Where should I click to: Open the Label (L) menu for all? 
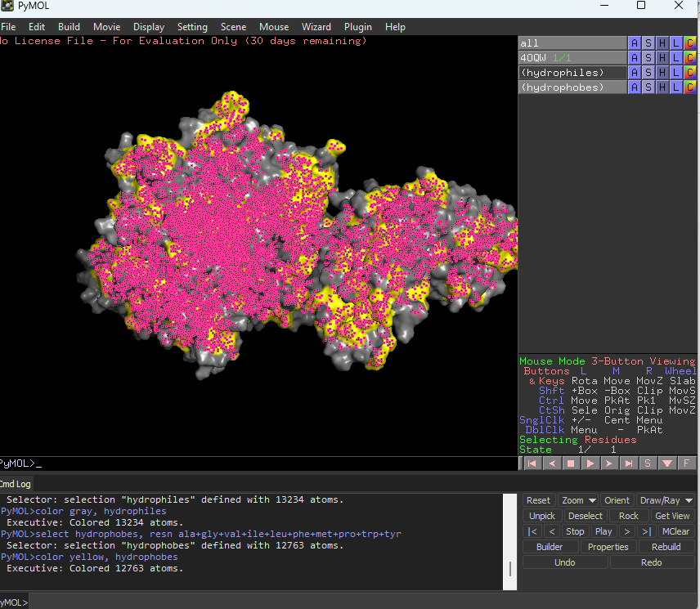pos(676,43)
